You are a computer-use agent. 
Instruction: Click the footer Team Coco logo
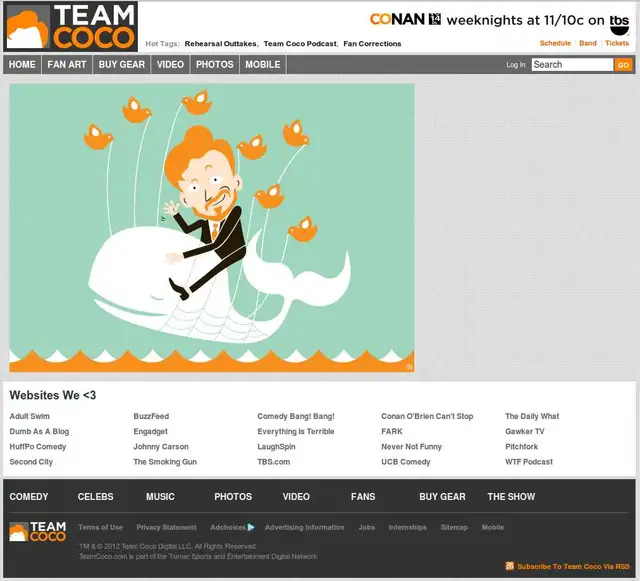38,531
